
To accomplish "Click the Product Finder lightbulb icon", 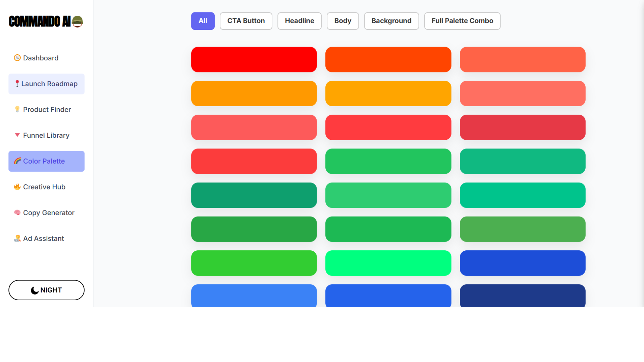I will click(x=17, y=109).
